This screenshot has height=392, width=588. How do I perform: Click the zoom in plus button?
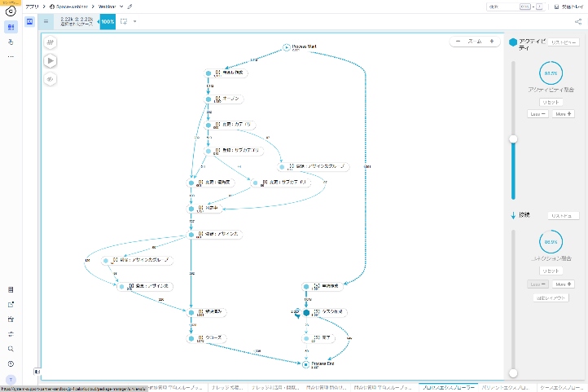pyautogui.click(x=491, y=41)
